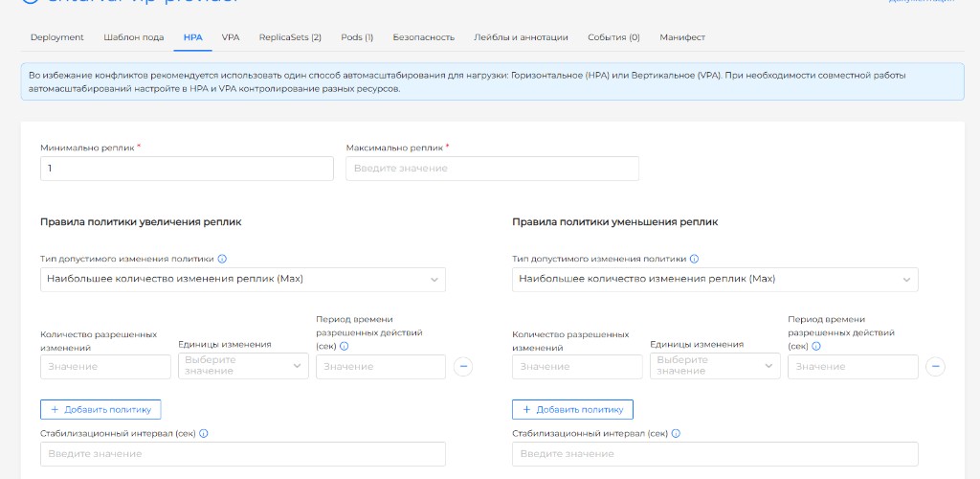Click the Минимально реплик input field

tap(187, 169)
